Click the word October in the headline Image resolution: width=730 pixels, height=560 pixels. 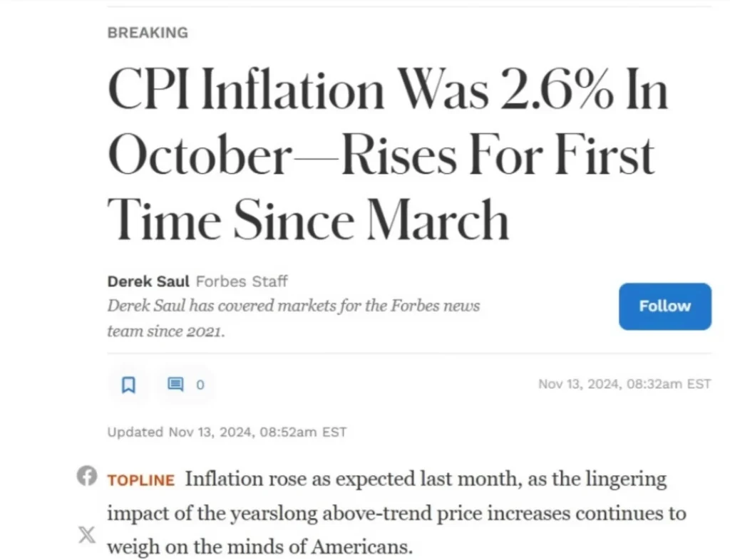tap(197, 157)
